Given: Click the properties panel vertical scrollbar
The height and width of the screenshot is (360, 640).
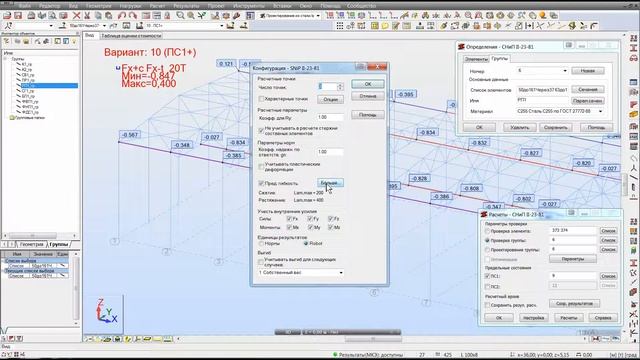Looking at the screenshot, I should pos(76,288).
